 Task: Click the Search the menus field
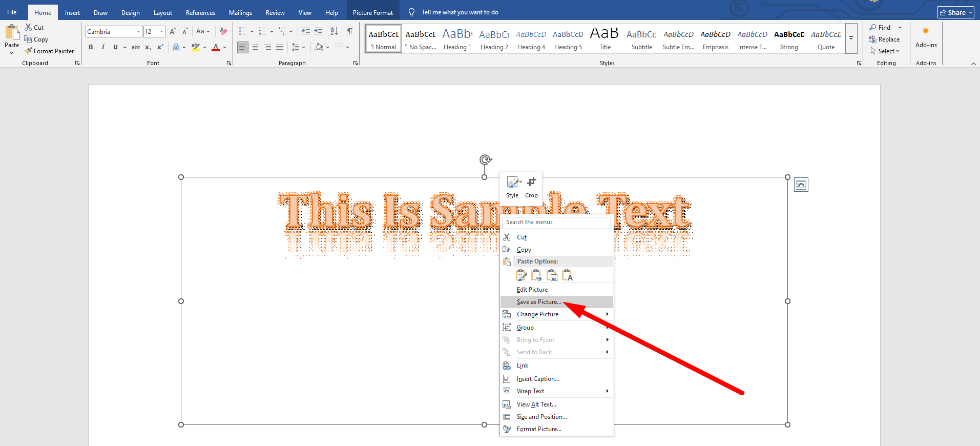click(556, 222)
